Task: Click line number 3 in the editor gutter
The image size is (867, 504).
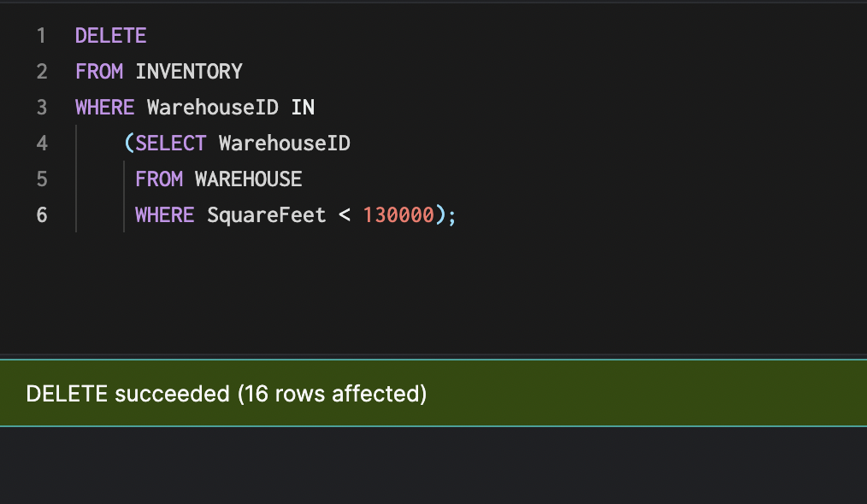Action: (42, 108)
